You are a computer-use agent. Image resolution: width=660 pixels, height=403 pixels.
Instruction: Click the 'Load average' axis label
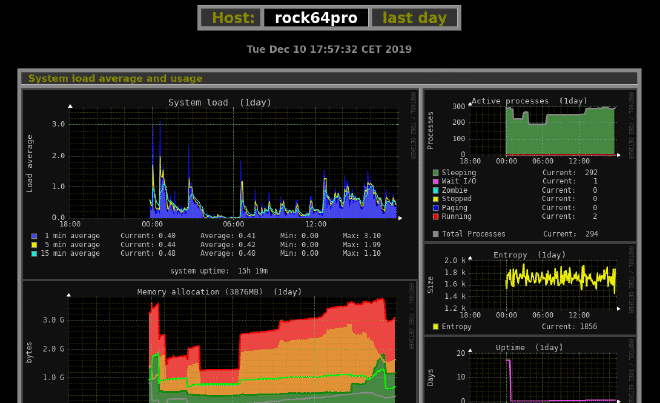point(29,164)
